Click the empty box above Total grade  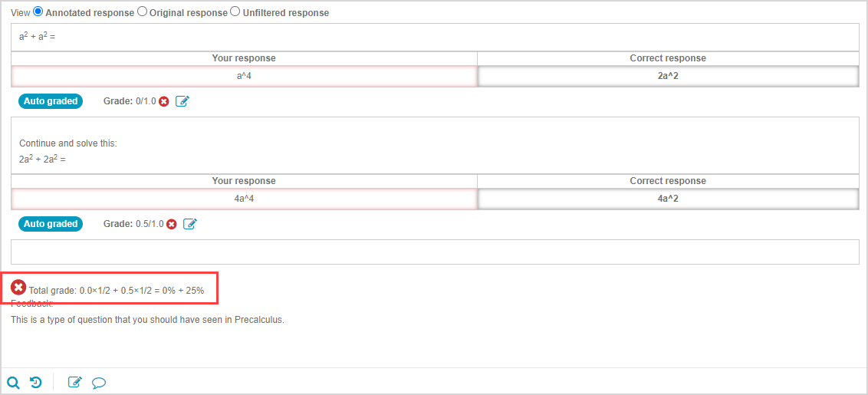[x=435, y=252]
